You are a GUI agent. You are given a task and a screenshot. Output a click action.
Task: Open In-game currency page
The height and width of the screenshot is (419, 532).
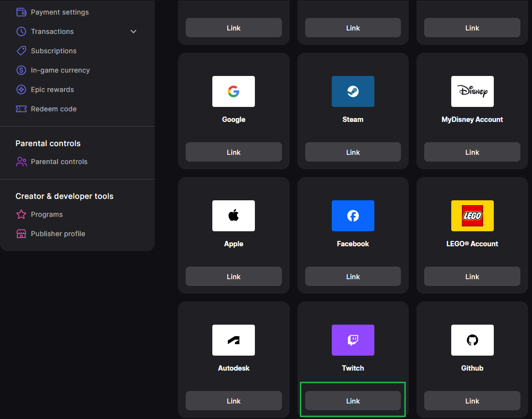click(x=60, y=70)
